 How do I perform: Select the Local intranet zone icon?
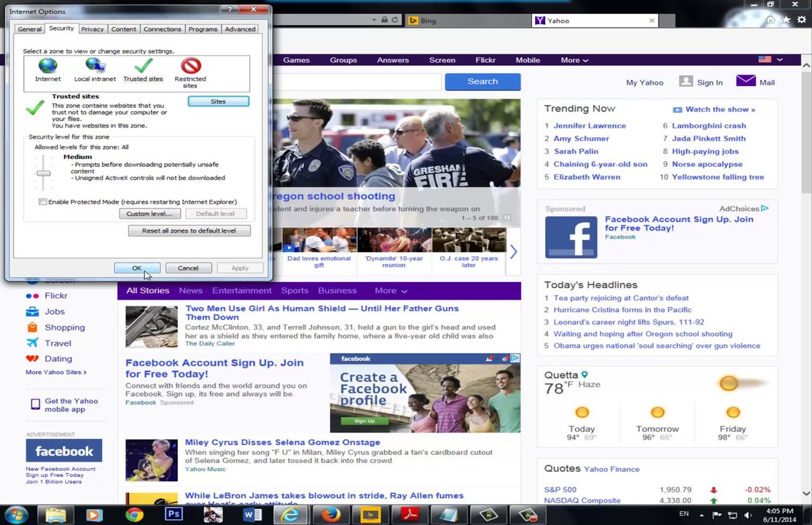tap(95, 66)
